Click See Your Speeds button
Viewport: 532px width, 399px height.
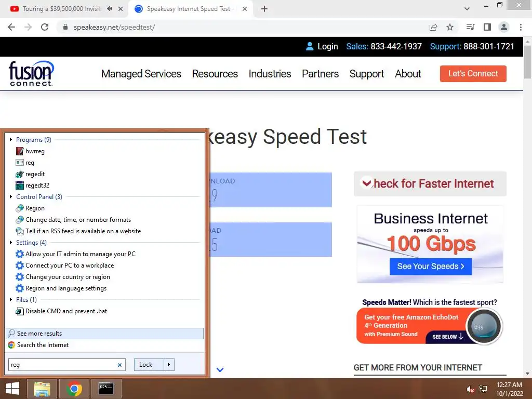pyautogui.click(x=431, y=267)
